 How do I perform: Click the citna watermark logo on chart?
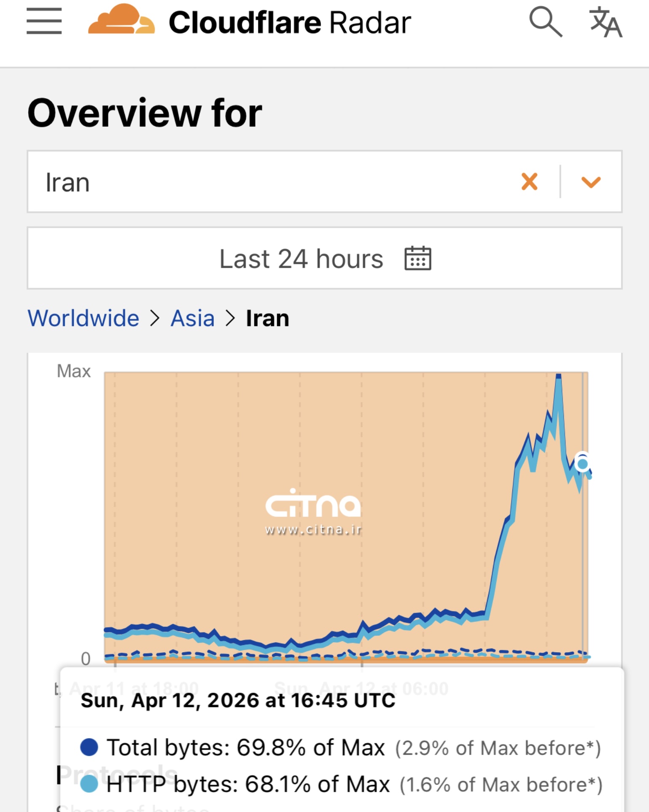coord(313,511)
